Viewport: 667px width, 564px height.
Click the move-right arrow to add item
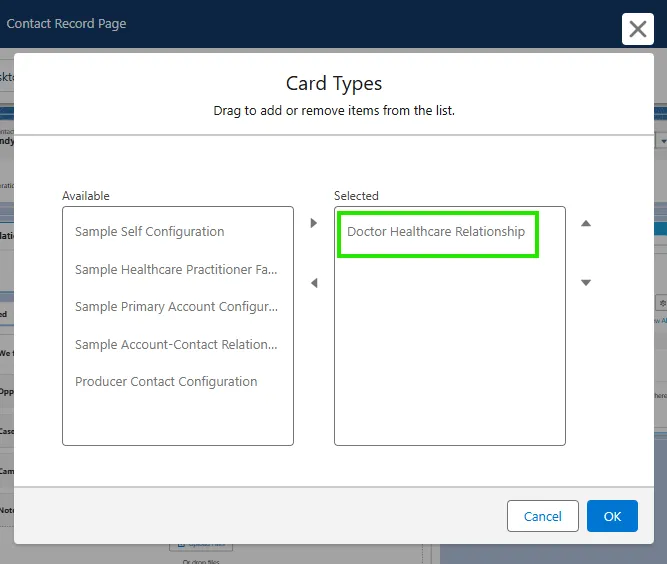point(314,223)
